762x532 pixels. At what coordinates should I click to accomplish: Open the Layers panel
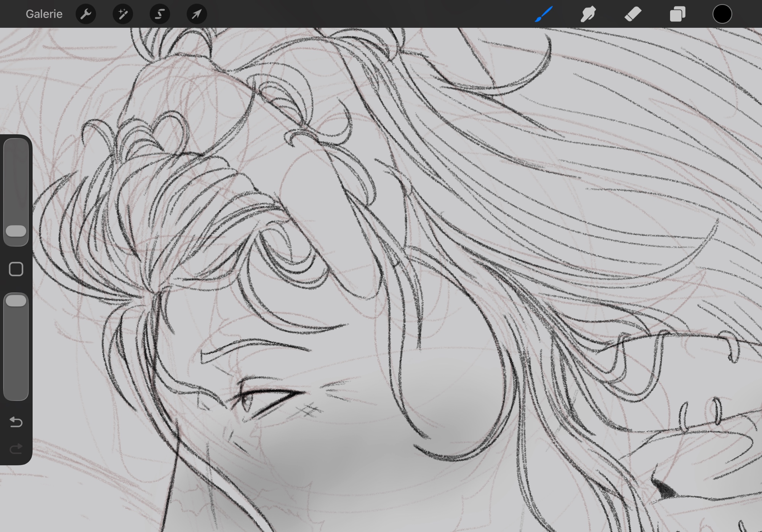tap(677, 14)
